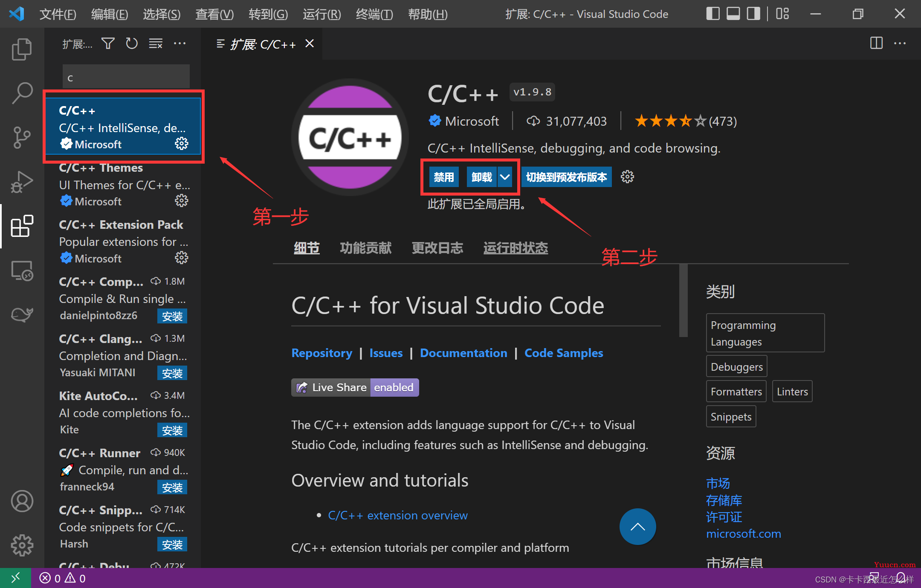The height and width of the screenshot is (588, 921).
Task: Open gear menu for C/C++ Extension Pack
Action: click(x=182, y=258)
